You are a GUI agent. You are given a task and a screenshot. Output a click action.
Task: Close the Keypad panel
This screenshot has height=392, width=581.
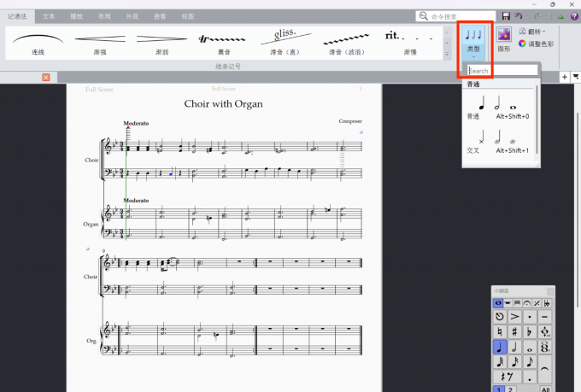pos(550,291)
